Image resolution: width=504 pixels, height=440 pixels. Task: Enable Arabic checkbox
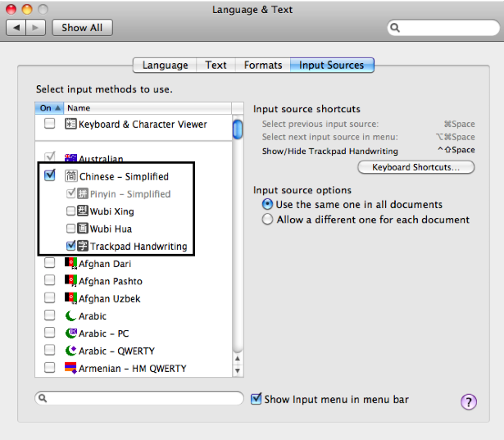tap(49, 315)
